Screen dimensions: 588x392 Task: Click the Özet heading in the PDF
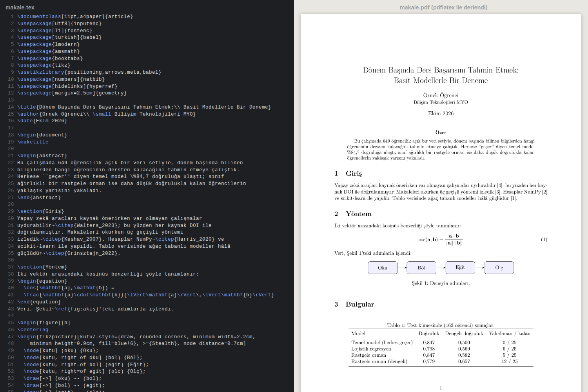pos(441,132)
